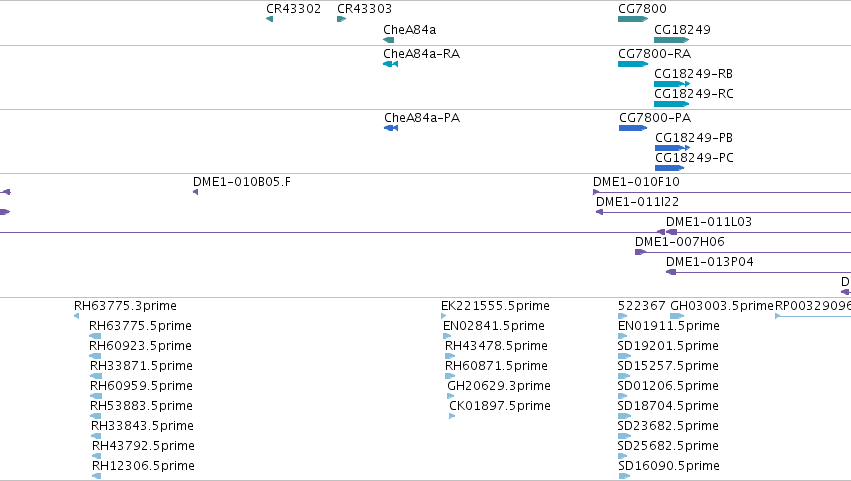The width and height of the screenshot is (851, 481).
Task: Click the teal CG7800 gene arrow glyph
Action: 633,19
